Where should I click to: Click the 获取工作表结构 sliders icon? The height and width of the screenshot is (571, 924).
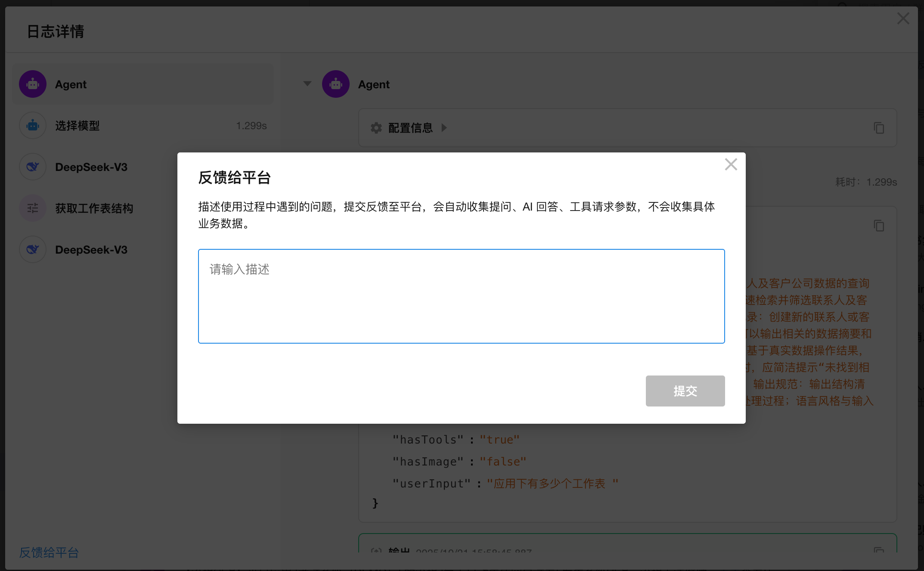point(33,208)
